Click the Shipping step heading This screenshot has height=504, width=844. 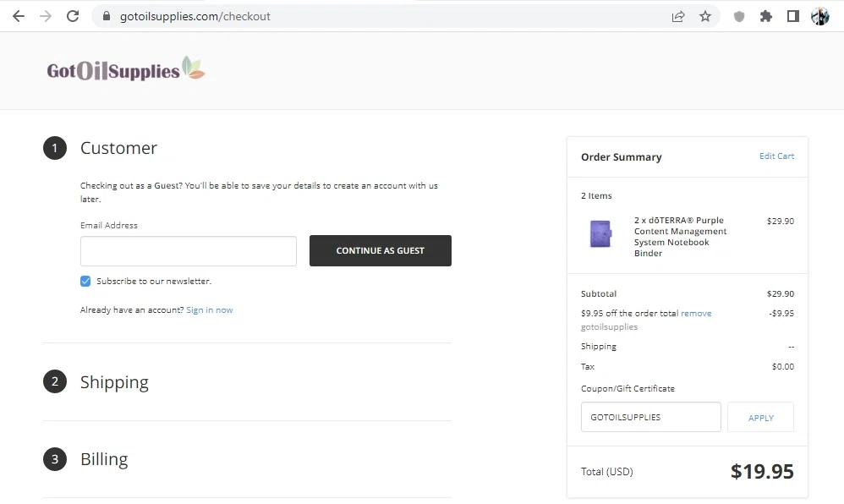tap(114, 382)
